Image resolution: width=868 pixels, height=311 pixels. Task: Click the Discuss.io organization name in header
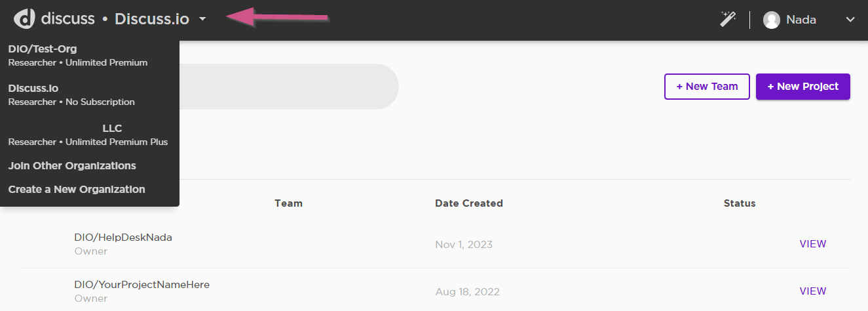click(152, 19)
